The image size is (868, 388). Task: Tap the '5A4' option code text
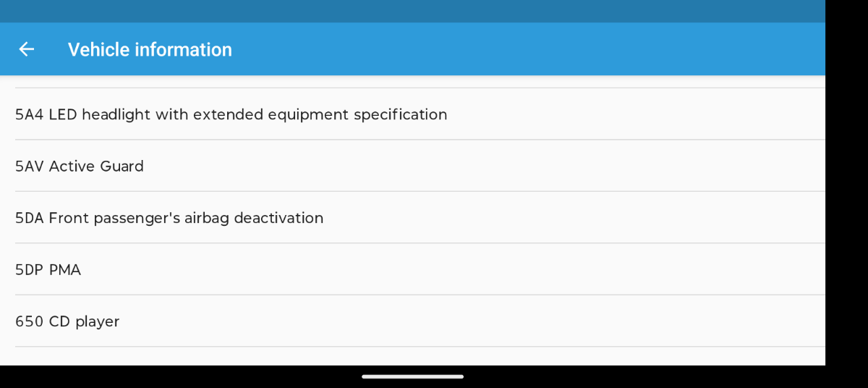[x=30, y=114]
